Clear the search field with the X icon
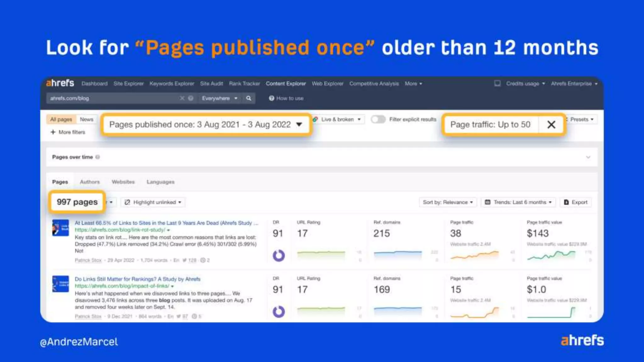Screen dimensions: 644x362 pyautogui.click(x=182, y=98)
